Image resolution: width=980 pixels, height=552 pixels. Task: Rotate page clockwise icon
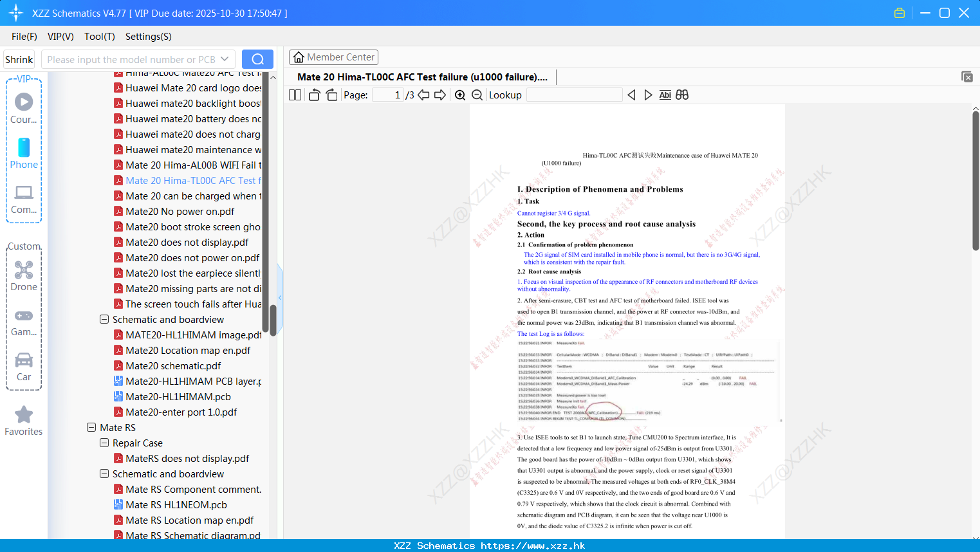331,95
